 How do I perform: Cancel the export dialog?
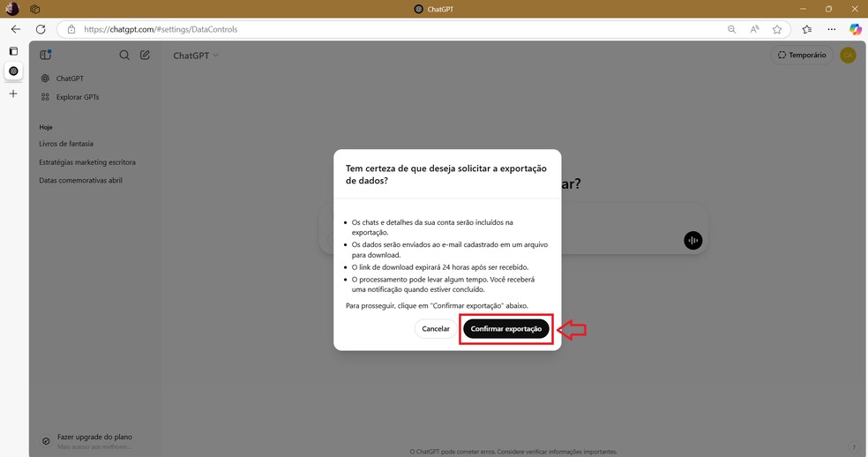tap(436, 328)
